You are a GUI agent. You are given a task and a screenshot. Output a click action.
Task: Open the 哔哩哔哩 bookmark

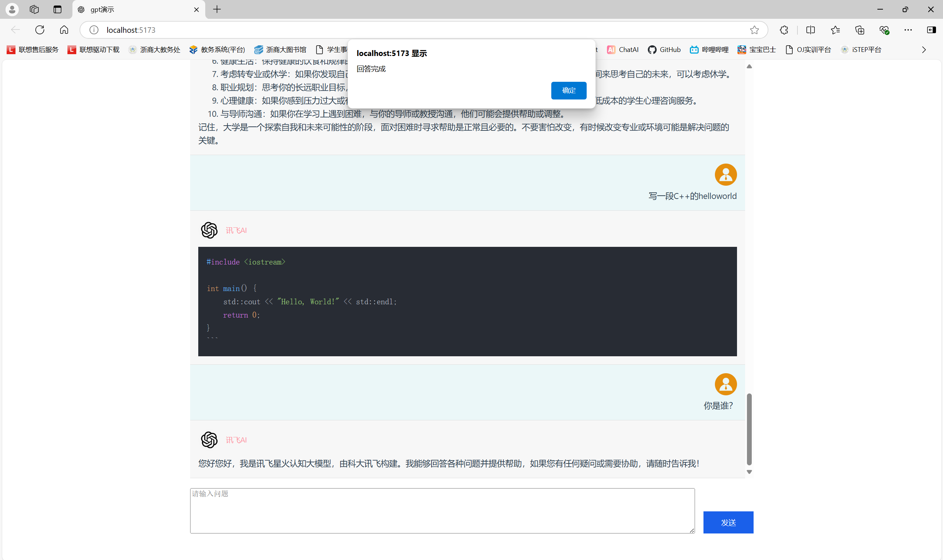pos(709,50)
